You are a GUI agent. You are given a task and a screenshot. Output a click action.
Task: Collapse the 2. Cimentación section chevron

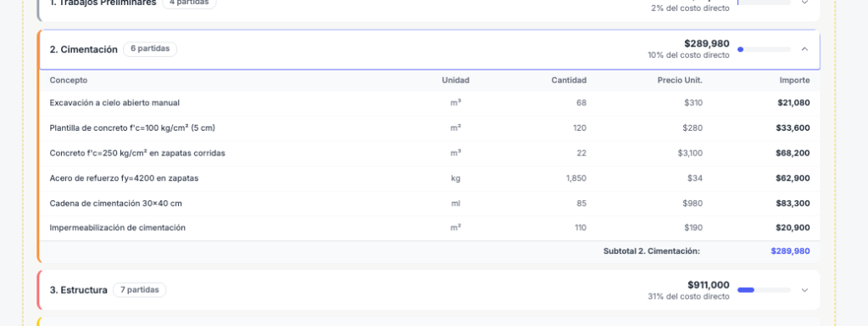(x=805, y=49)
